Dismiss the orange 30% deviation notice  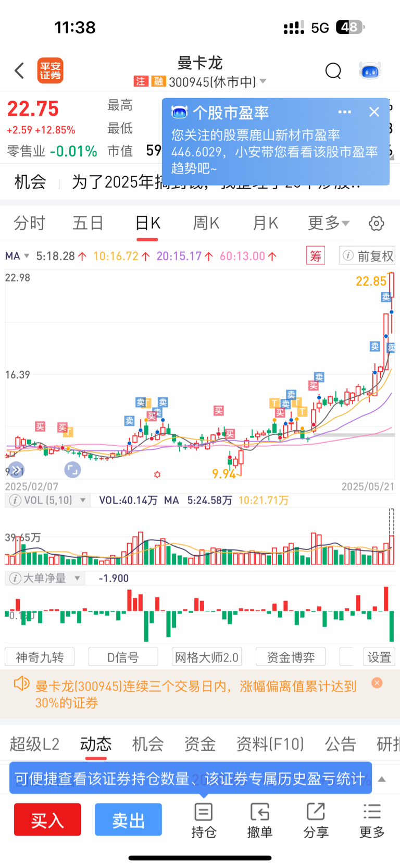click(x=377, y=683)
